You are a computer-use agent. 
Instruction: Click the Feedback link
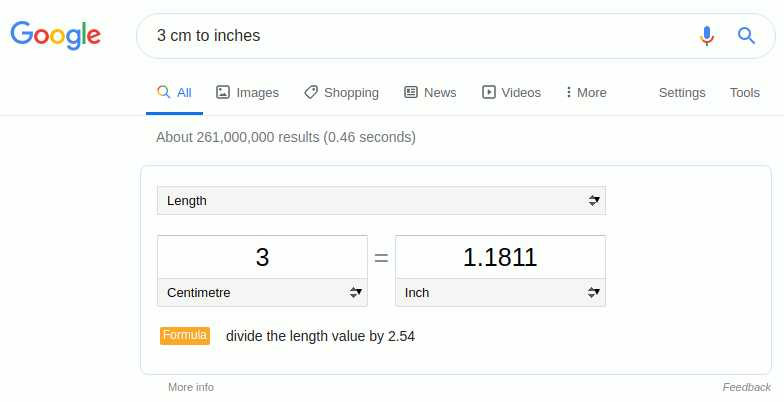(746, 387)
